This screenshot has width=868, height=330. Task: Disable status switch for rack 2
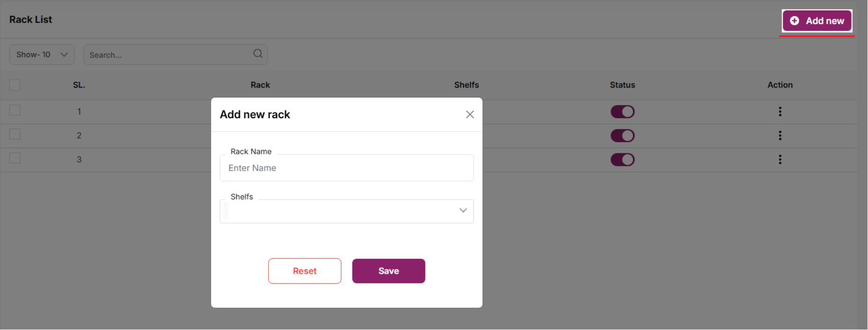tap(622, 135)
